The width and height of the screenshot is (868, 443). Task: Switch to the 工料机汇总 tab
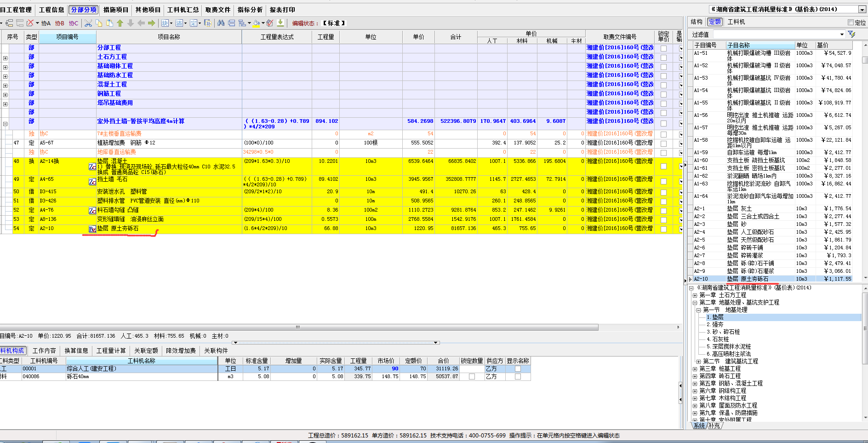(183, 10)
